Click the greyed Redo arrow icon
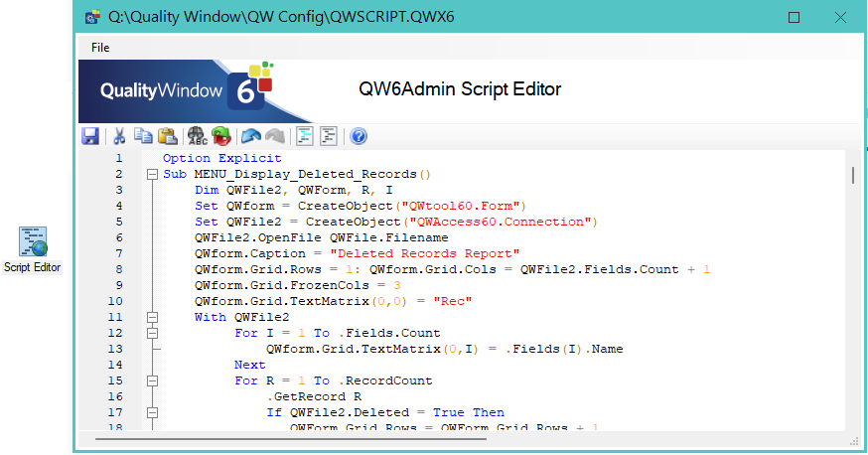This screenshot has height=455, width=868. click(x=275, y=136)
